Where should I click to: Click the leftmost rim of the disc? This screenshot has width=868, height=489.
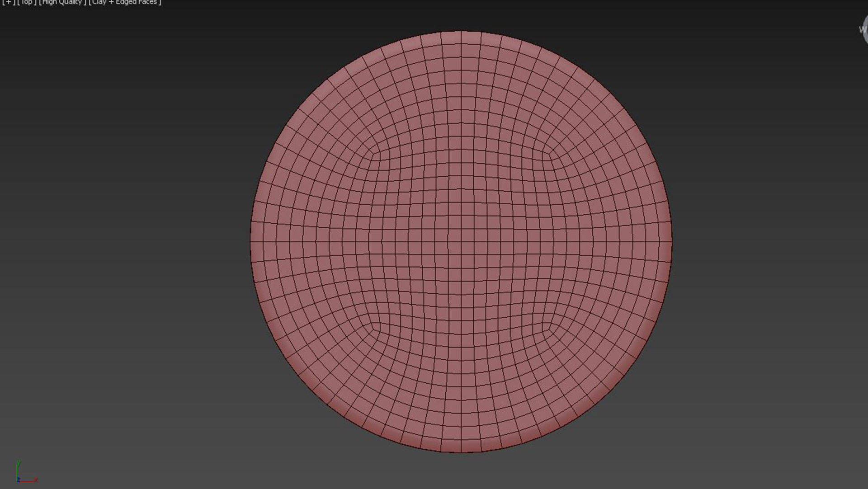[251, 241]
